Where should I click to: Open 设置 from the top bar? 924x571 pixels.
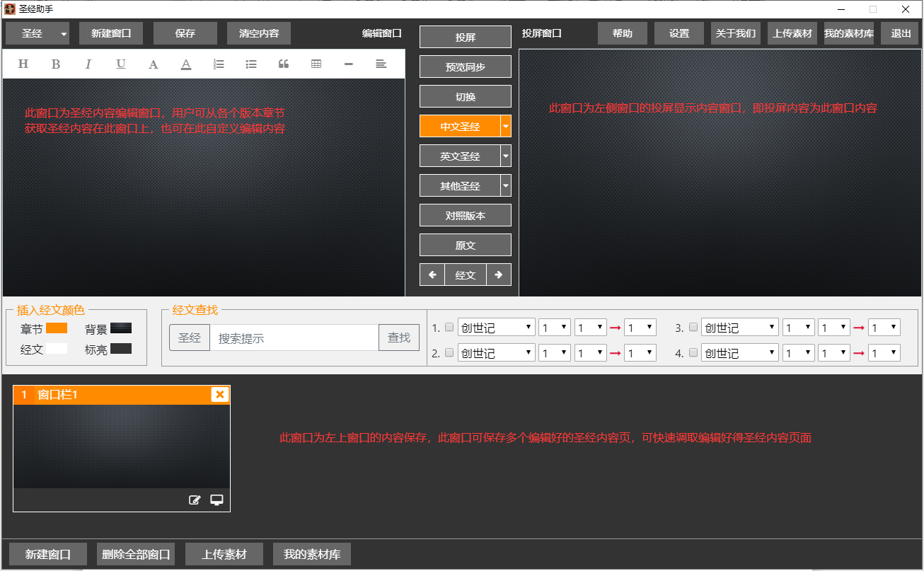coord(678,34)
